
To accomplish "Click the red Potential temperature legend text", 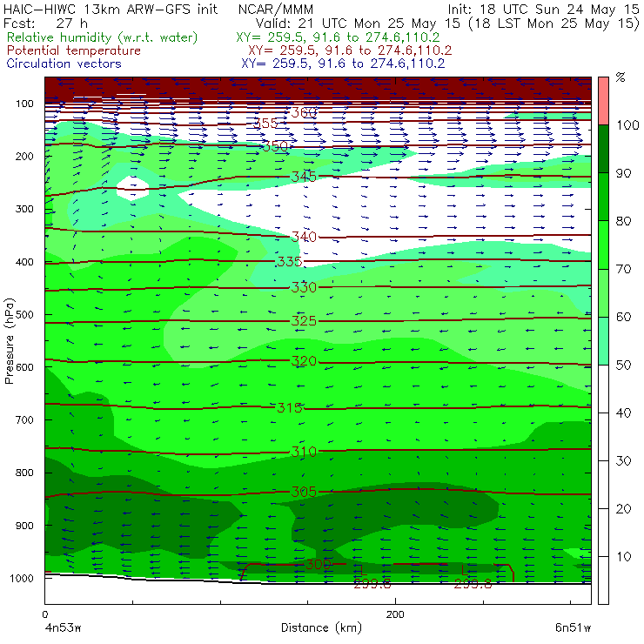I will tap(73, 50).
